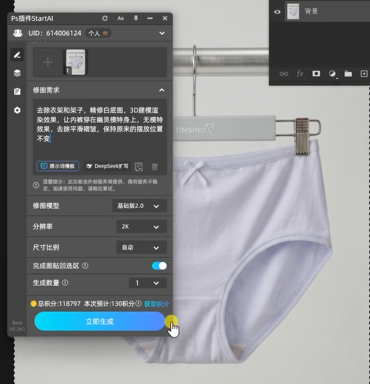Select the pencil retouch sidebar icon
This screenshot has width=370, height=384.
(x=17, y=55)
